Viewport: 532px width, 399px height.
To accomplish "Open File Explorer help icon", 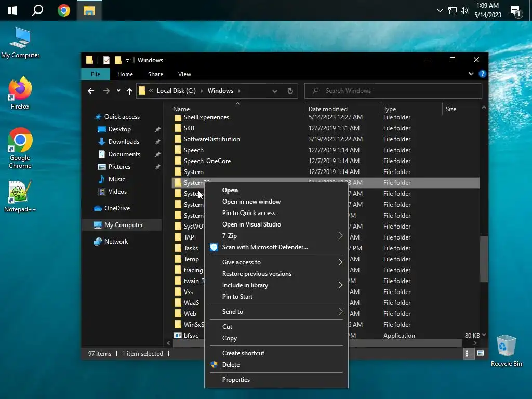I will pyautogui.click(x=482, y=74).
